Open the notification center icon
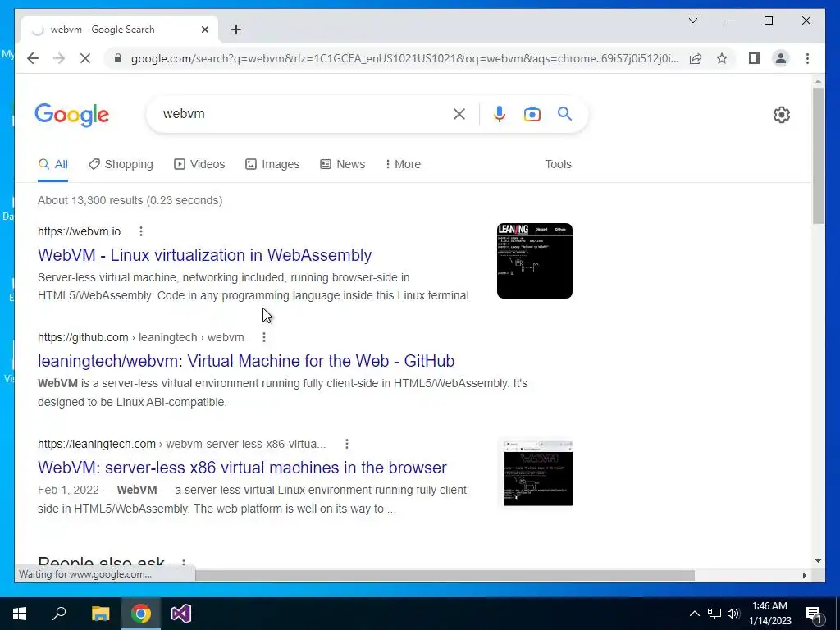 point(815,614)
